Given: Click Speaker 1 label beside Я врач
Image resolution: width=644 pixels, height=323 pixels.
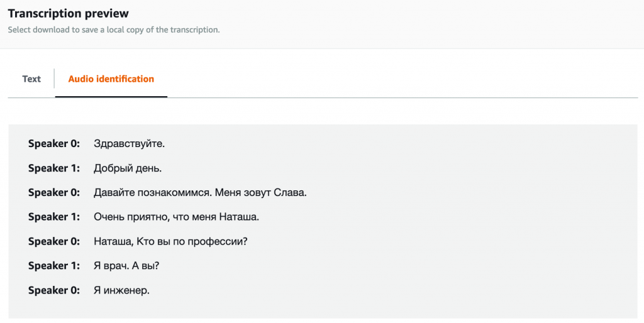Looking at the screenshot, I should click(x=54, y=266).
